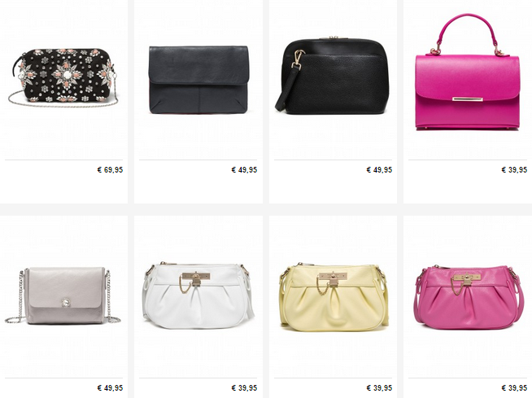
Task: Click the price under the navy flap clutch
Action: click(x=244, y=170)
